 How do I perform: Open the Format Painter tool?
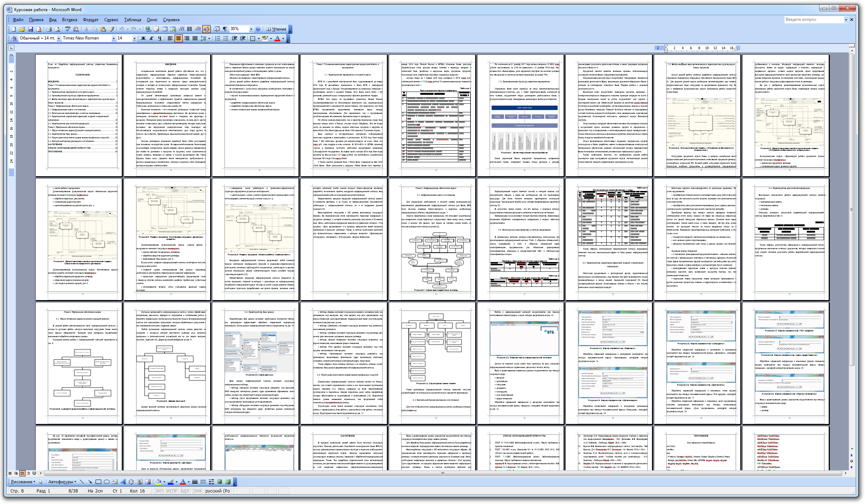point(112,29)
